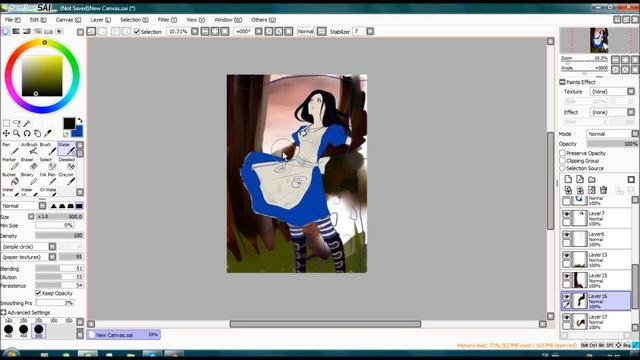This screenshot has width=640, height=360.
Task: Swap foreground and background colors
Action: pos(80,120)
